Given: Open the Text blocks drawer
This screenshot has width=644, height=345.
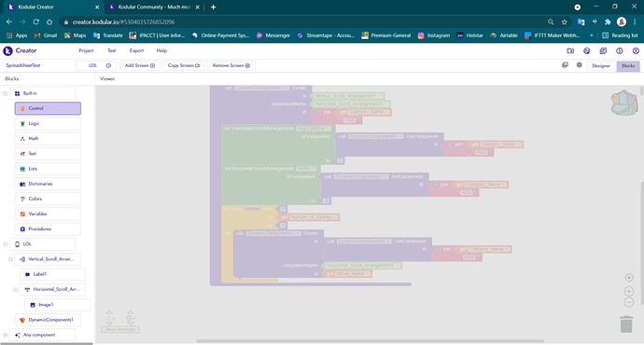Looking at the screenshot, I should [x=48, y=154].
